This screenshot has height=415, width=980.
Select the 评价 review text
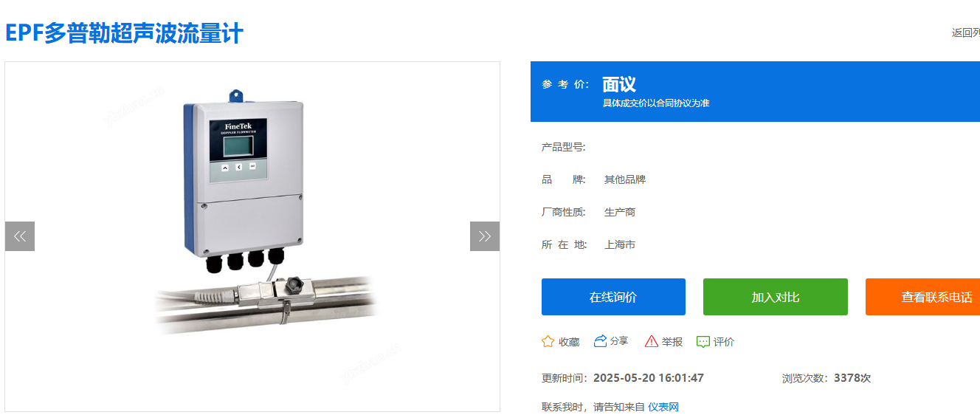pyautogui.click(x=724, y=342)
